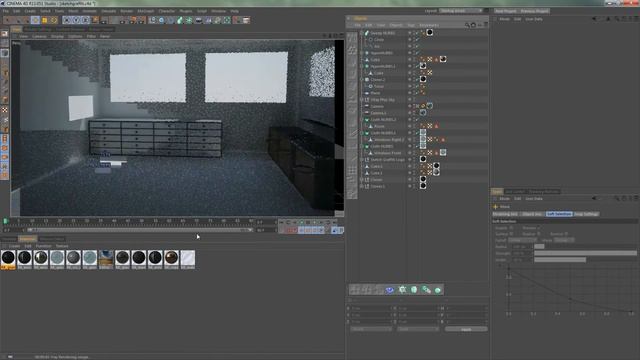Click the material tag on Cloner.2 row

point(423,79)
